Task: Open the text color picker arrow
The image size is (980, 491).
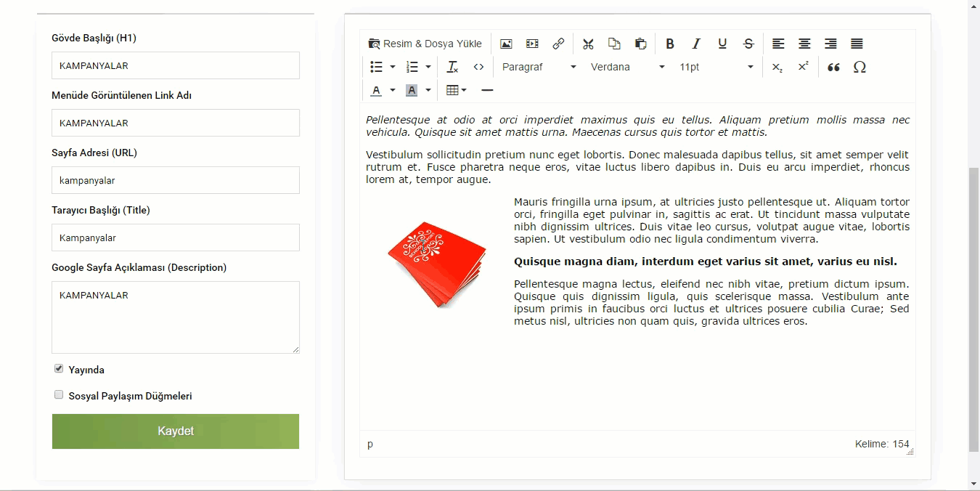Action: [x=393, y=90]
